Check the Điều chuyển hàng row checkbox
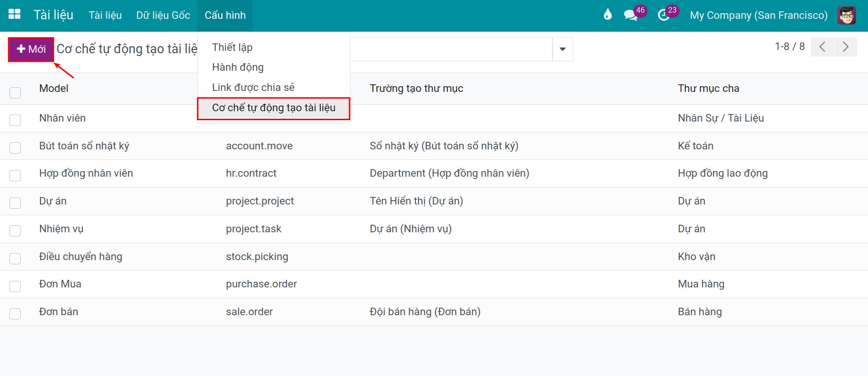 (15, 259)
